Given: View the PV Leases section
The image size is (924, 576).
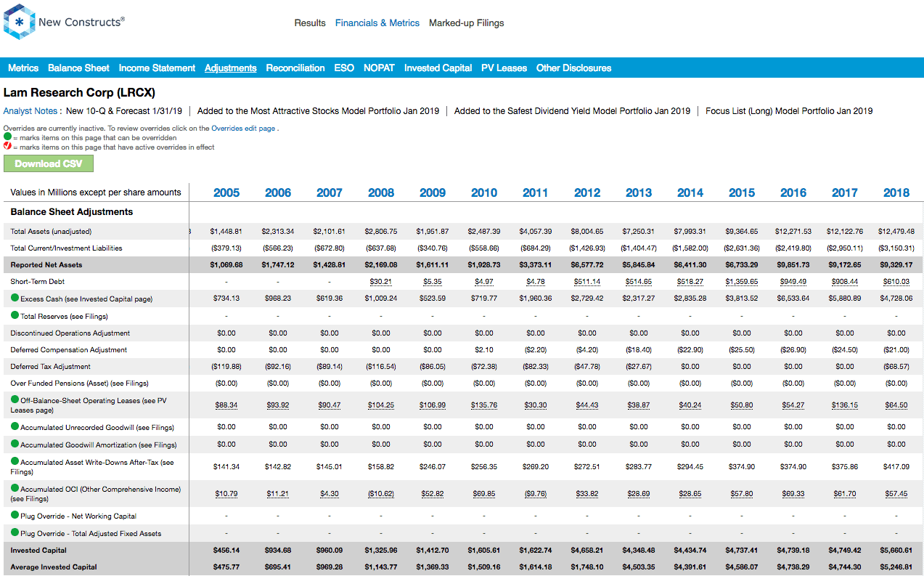Looking at the screenshot, I should pyautogui.click(x=504, y=68).
